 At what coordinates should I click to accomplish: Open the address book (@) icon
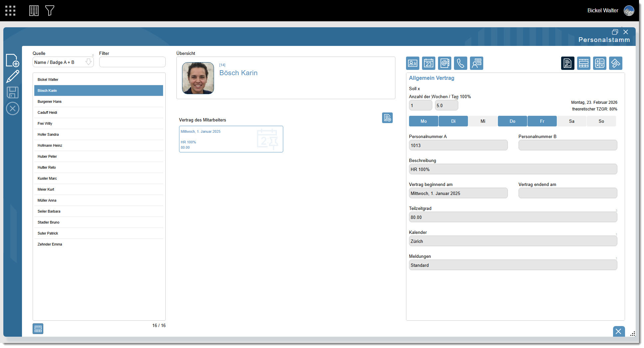(x=444, y=63)
